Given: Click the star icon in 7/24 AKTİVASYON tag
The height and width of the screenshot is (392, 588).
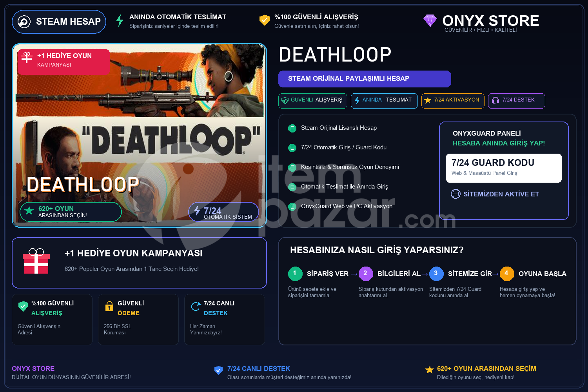Looking at the screenshot, I should (x=428, y=100).
